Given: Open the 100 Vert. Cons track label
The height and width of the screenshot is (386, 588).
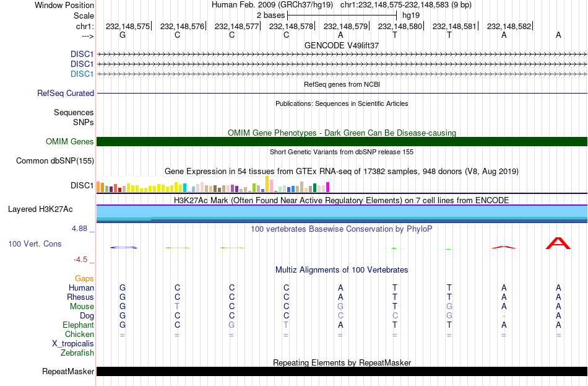Looking at the screenshot, I should pyautogui.click(x=35, y=243).
